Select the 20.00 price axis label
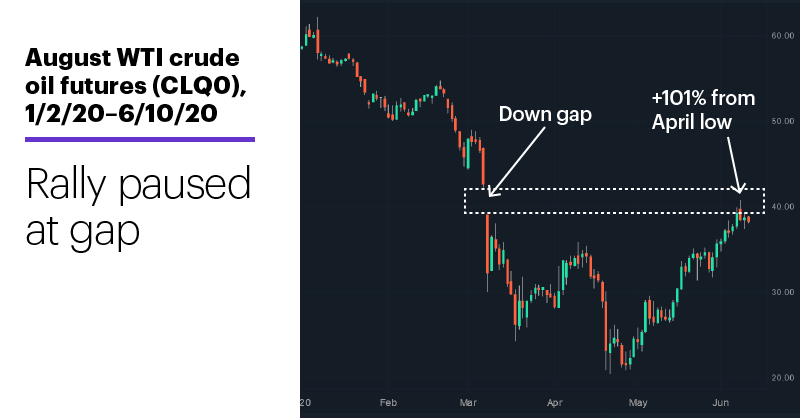The height and width of the screenshot is (418, 800). pyautogui.click(x=783, y=378)
